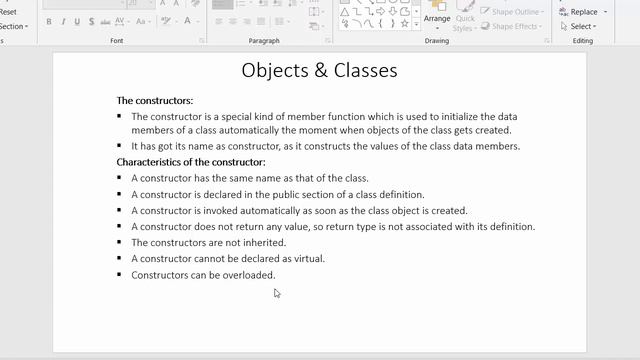Click bullet 'It has got its name as constructor'
The width and height of the screenshot is (640, 360).
(x=326, y=146)
